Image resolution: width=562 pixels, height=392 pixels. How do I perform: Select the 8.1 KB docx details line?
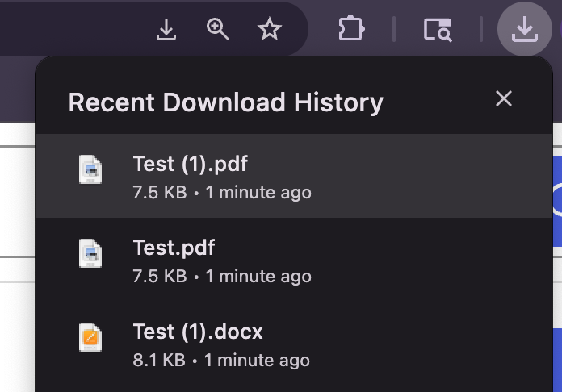(x=221, y=360)
